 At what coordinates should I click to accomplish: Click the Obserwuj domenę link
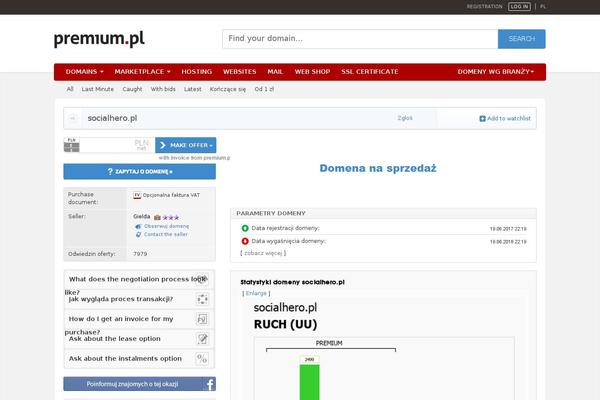[x=166, y=226]
